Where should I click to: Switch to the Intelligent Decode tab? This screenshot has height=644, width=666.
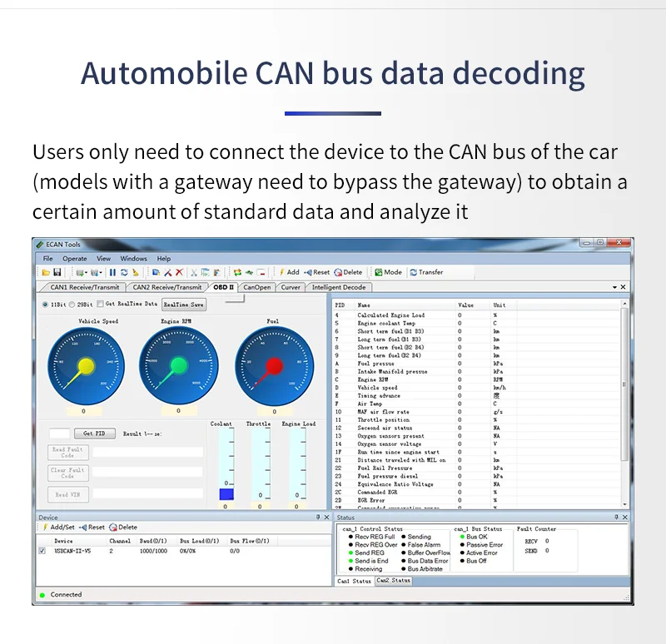point(338,287)
